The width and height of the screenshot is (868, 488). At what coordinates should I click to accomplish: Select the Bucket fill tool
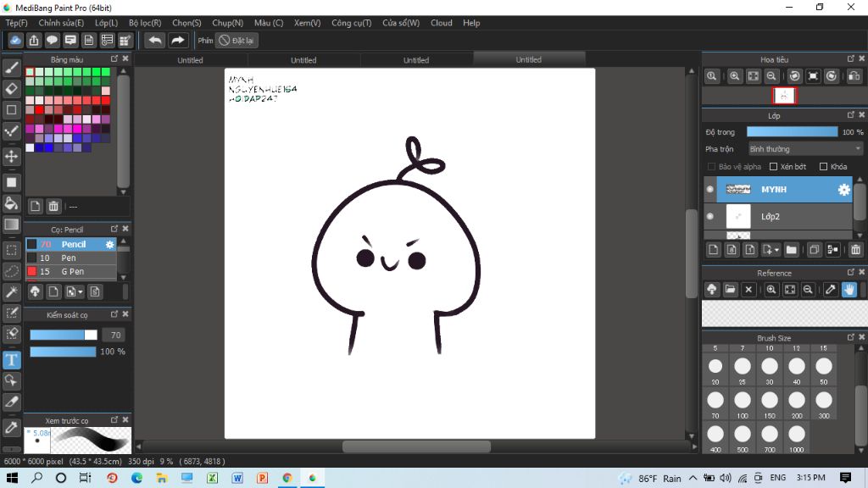coord(11,203)
